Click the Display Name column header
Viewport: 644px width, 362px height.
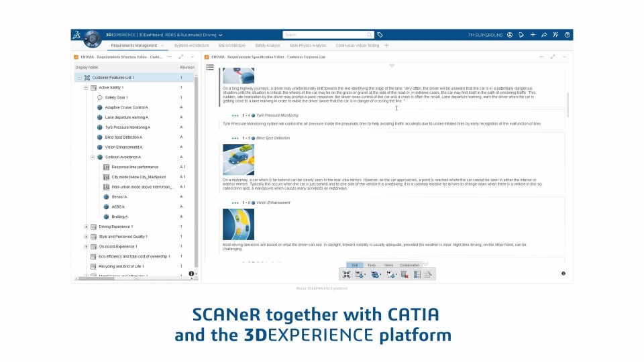[x=87, y=67]
